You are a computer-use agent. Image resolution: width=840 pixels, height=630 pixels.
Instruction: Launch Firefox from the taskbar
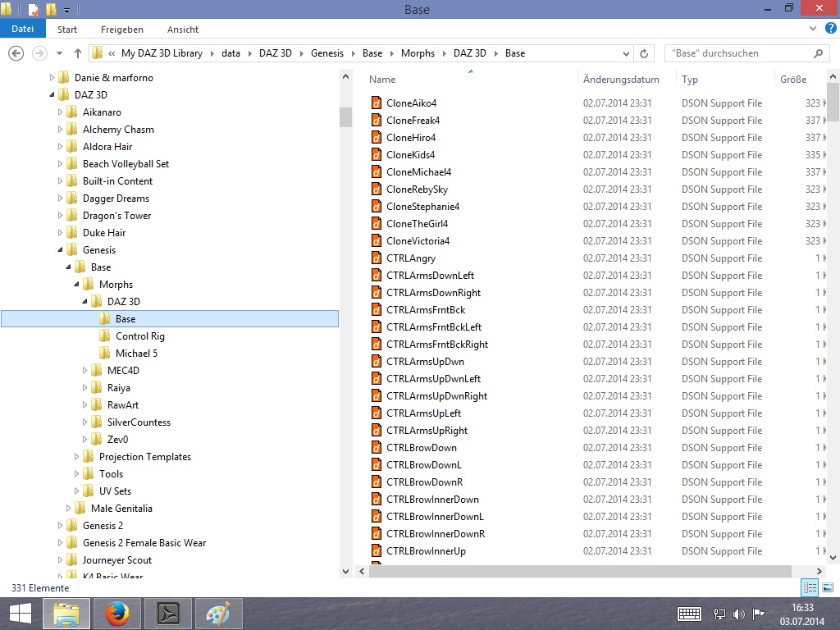tap(117, 614)
